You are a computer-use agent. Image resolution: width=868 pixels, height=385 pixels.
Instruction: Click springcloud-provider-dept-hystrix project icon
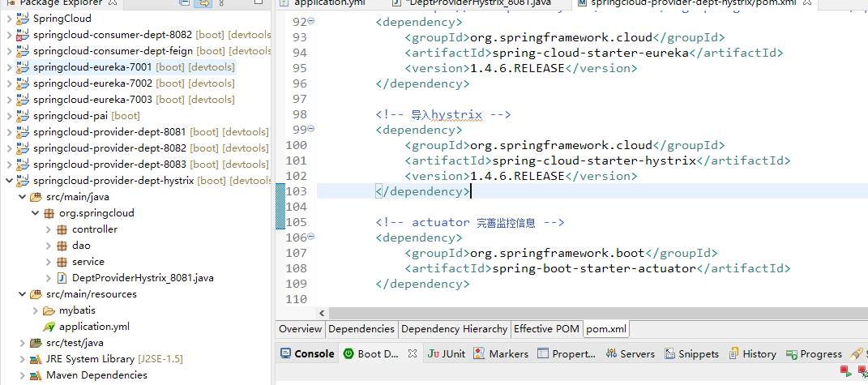point(23,181)
